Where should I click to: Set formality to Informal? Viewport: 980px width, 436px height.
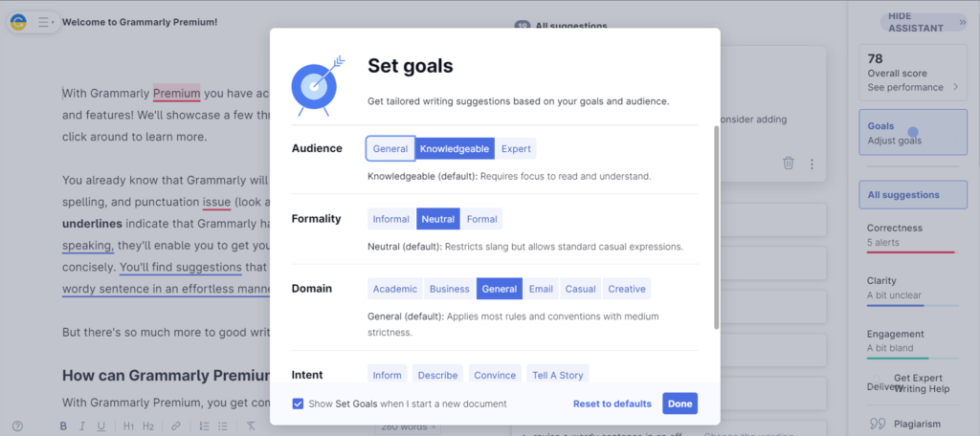pyautogui.click(x=391, y=219)
